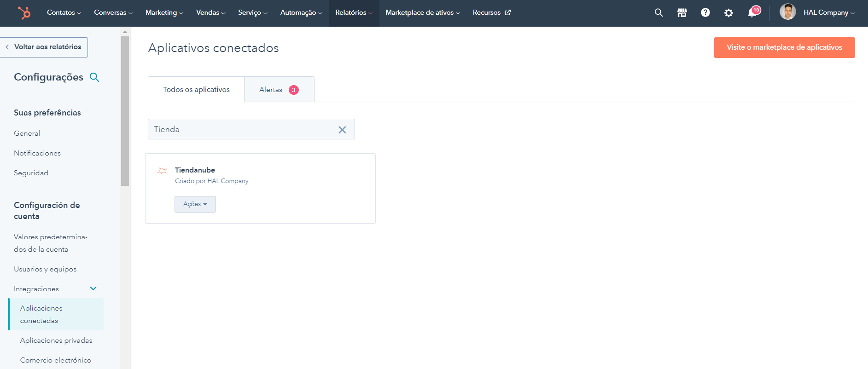Click the Tiendanube app name

[x=195, y=170]
